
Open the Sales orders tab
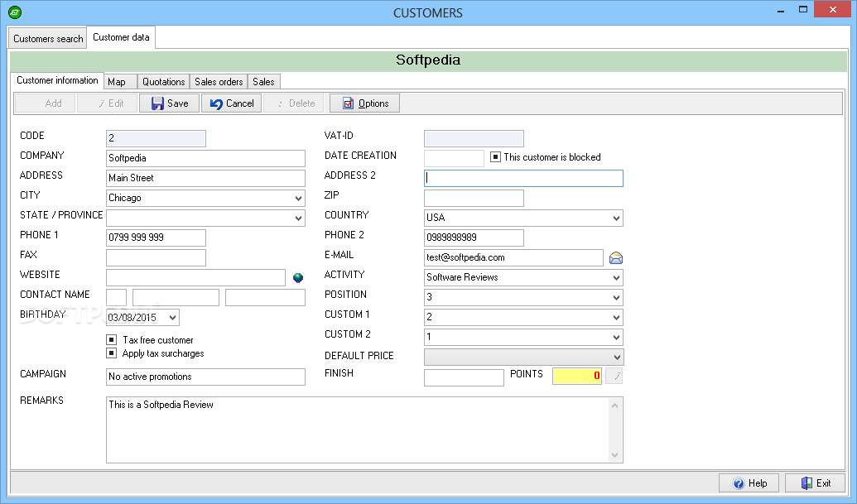click(219, 81)
